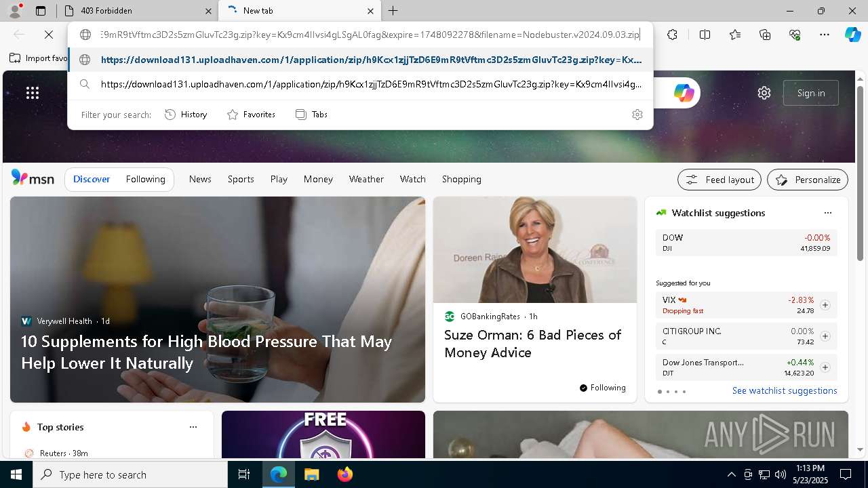Open the notification center
This screenshot has height=488, width=868.
[846, 474]
